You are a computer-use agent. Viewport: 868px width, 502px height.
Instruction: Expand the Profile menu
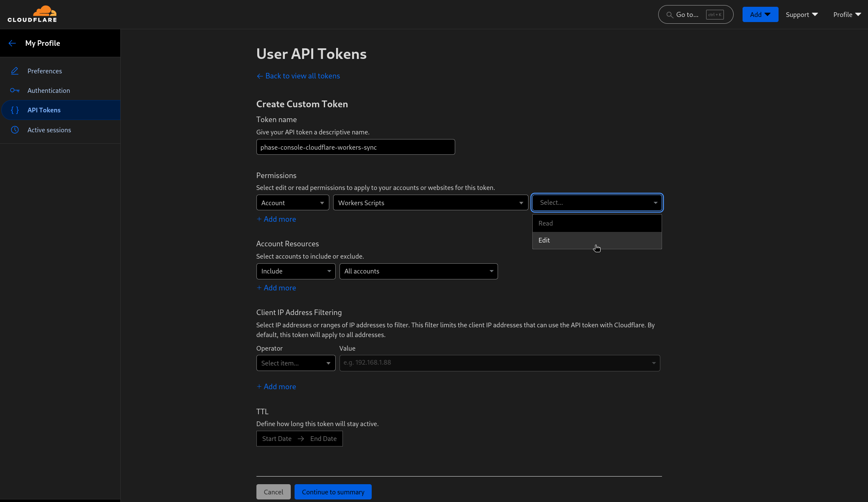847,14
